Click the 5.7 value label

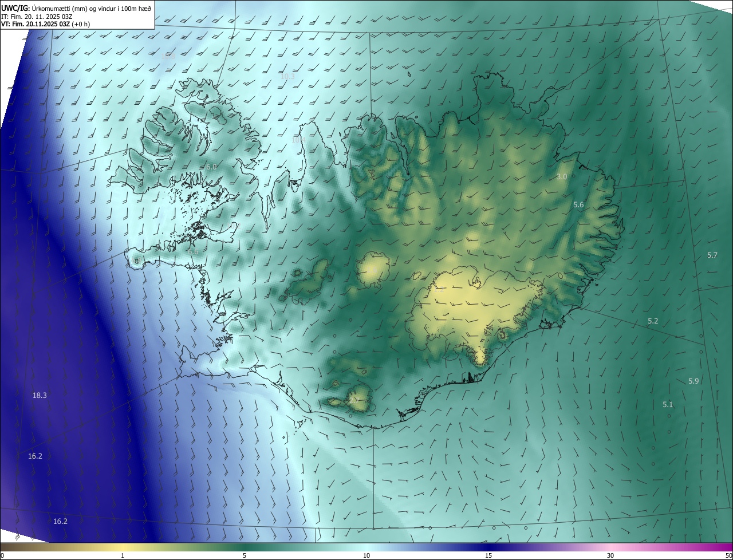click(x=712, y=255)
